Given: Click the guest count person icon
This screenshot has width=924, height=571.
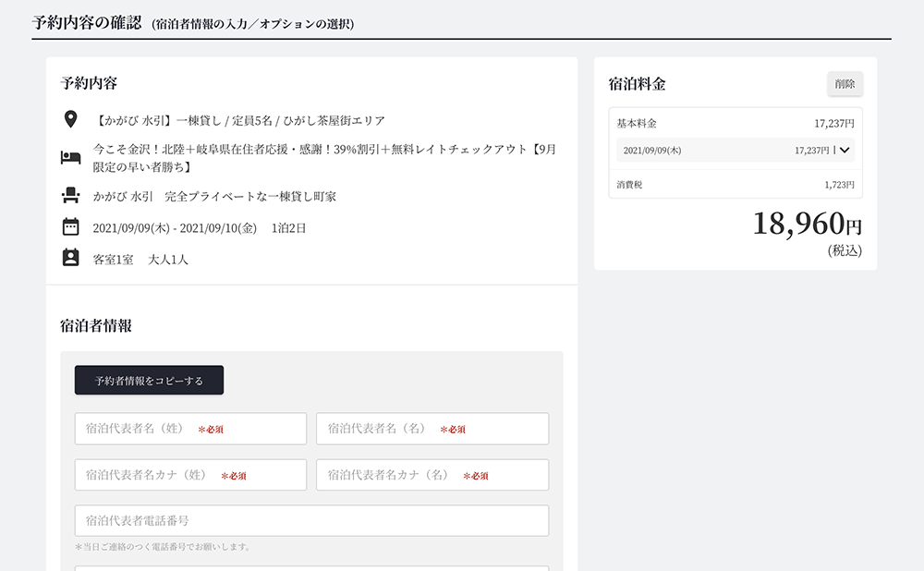Looking at the screenshot, I should (71, 258).
